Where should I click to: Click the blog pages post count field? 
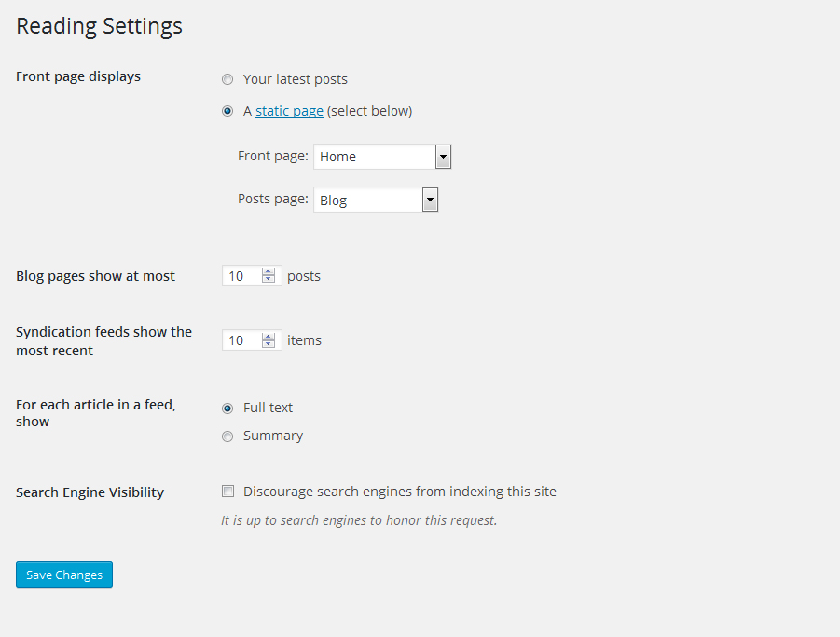pyautogui.click(x=241, y=276)
